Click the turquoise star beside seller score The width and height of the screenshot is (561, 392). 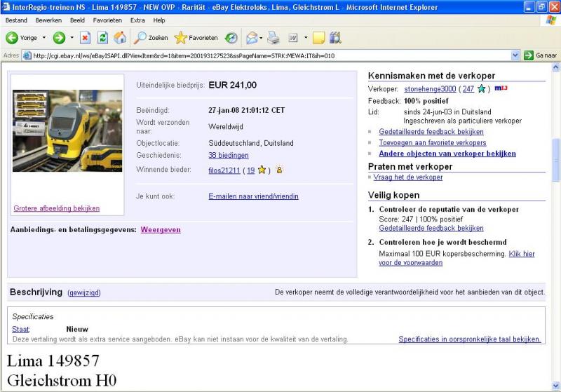pyautogui.click(x=482, y=88)
